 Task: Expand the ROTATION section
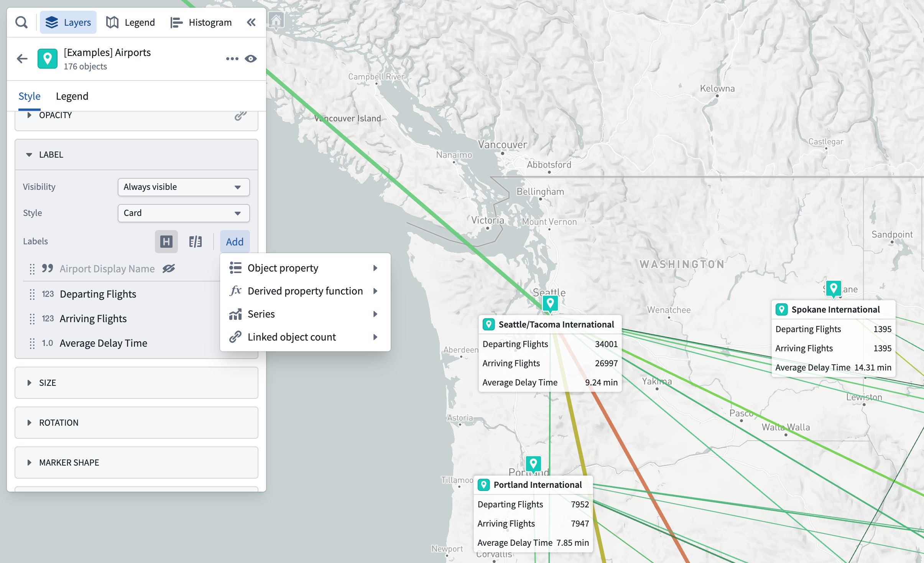coord(136,423)
